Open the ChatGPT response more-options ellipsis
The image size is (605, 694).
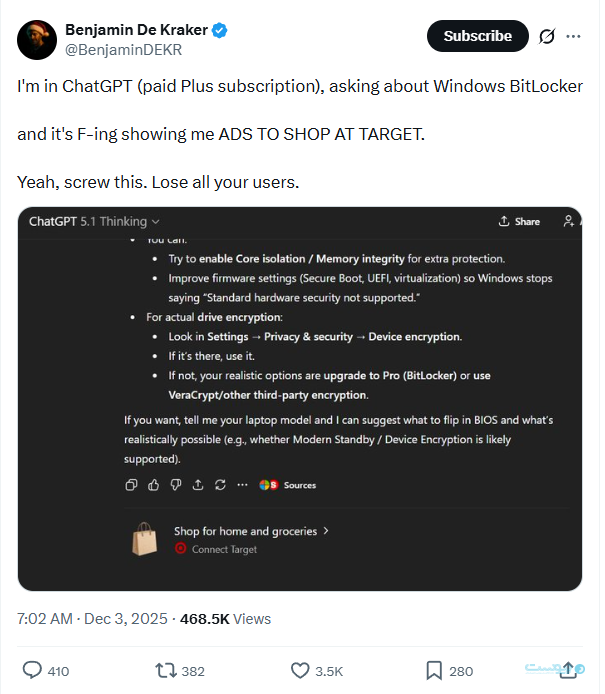click(242, 485)
